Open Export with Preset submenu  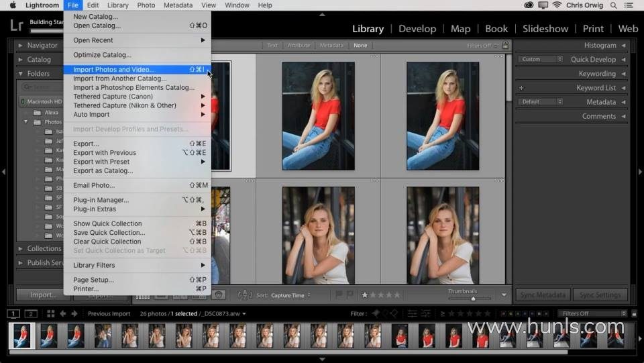pyautogui.click(x=137, y=162)
